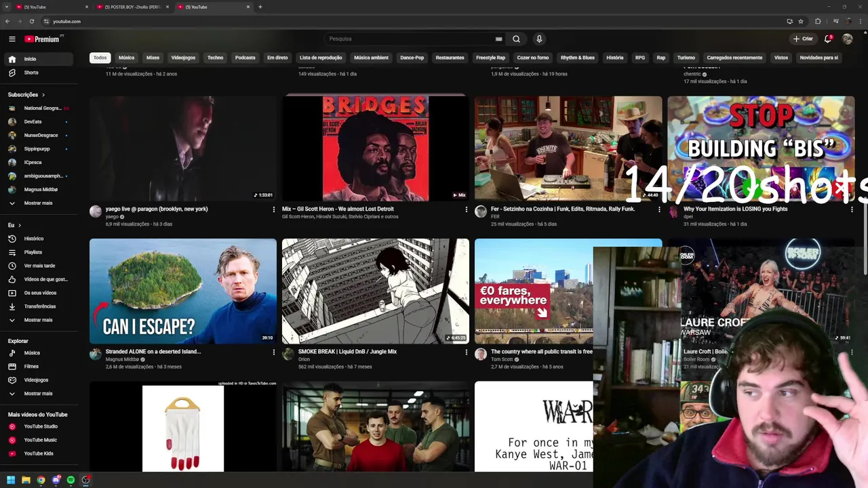This screenshot has width=868, height=488.
Task: Open more options for yaego live video
Action: (273, 209)
